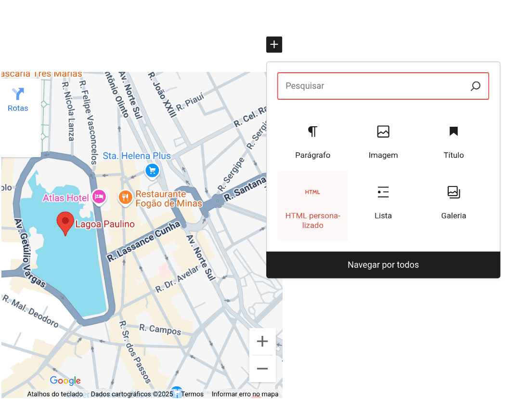Insert a Parágrafo block
This screenshot has width=532, height=399.
(312, 141)
